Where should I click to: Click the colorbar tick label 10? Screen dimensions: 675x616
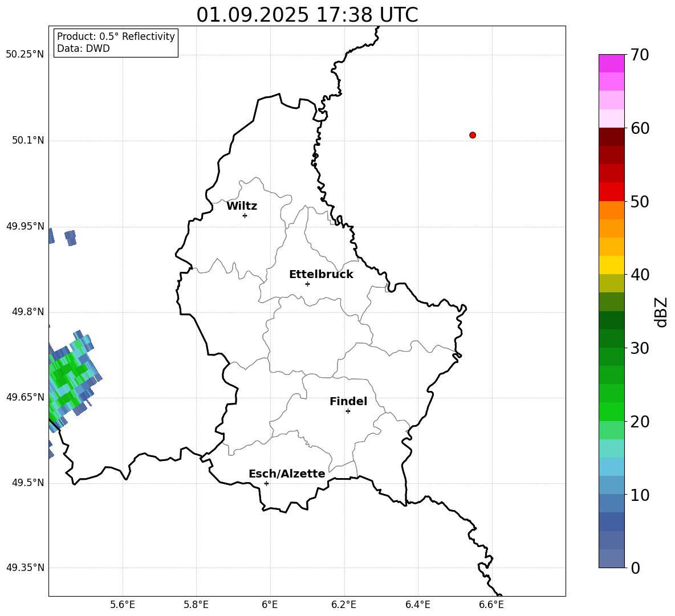click(639, 495)
